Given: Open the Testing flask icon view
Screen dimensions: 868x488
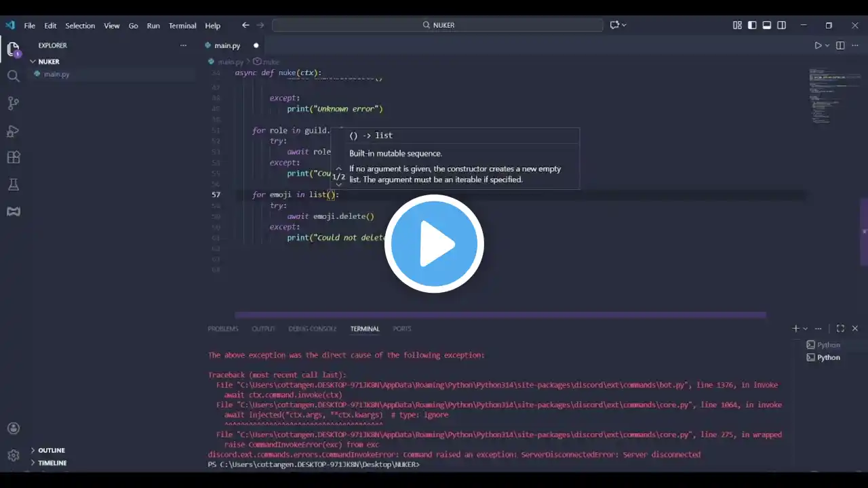Looking at the screenshot, I should coord(13,184).
